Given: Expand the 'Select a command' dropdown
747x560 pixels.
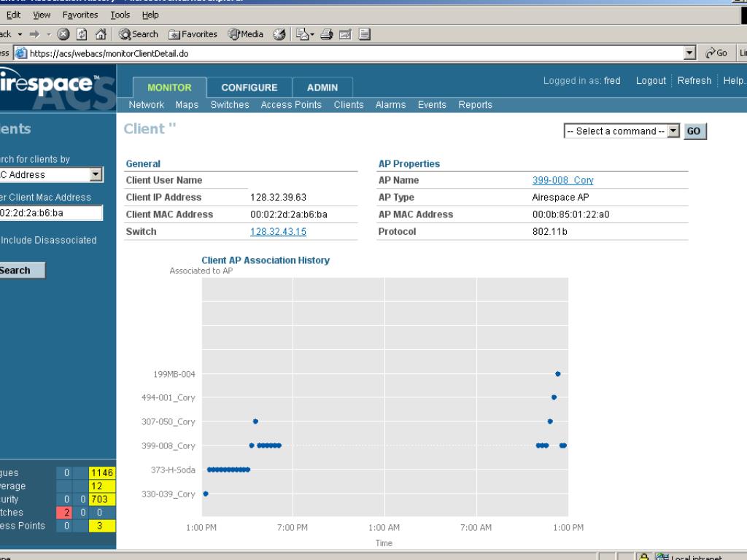Looking at the screenshot, I should pos(673,131).
